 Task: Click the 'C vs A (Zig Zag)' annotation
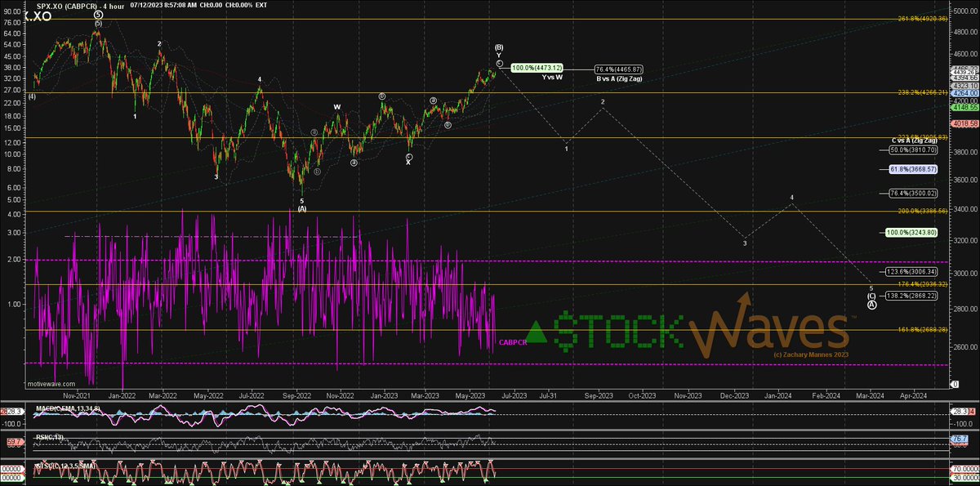click(914, 141)
